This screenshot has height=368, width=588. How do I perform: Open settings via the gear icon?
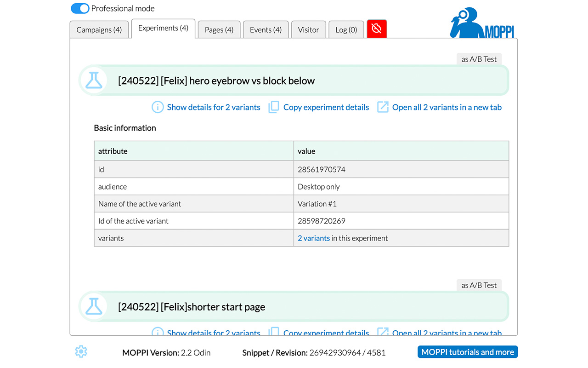point(81,352)
